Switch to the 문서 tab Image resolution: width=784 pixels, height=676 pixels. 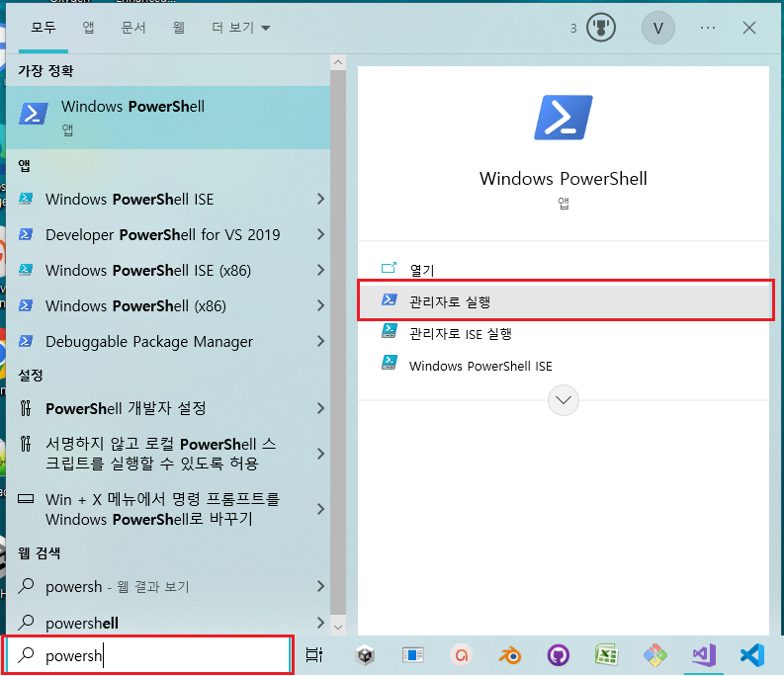[x=133, y=28]
